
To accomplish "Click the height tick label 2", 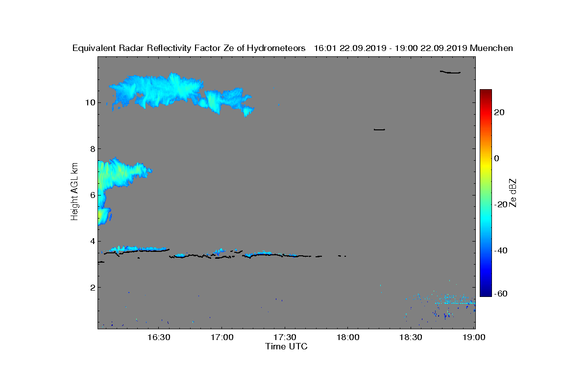I will 92,287.
